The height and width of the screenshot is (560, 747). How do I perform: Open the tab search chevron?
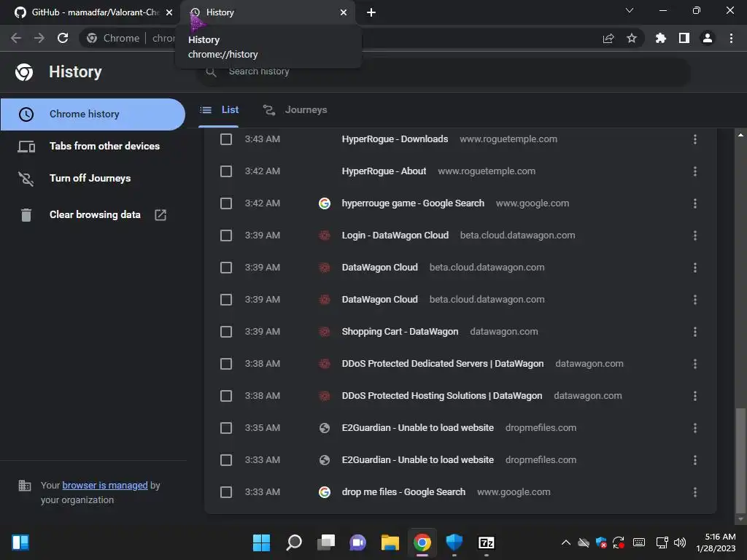pyautogui.click(x=630, y=10)
